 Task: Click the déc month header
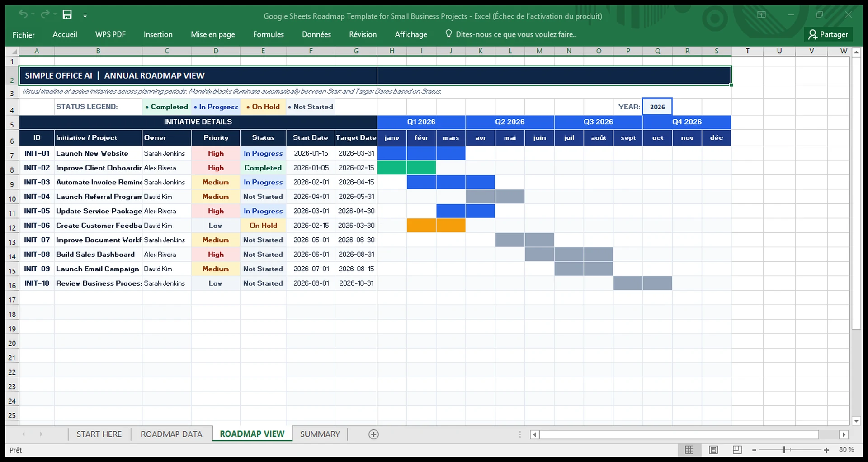717,138
